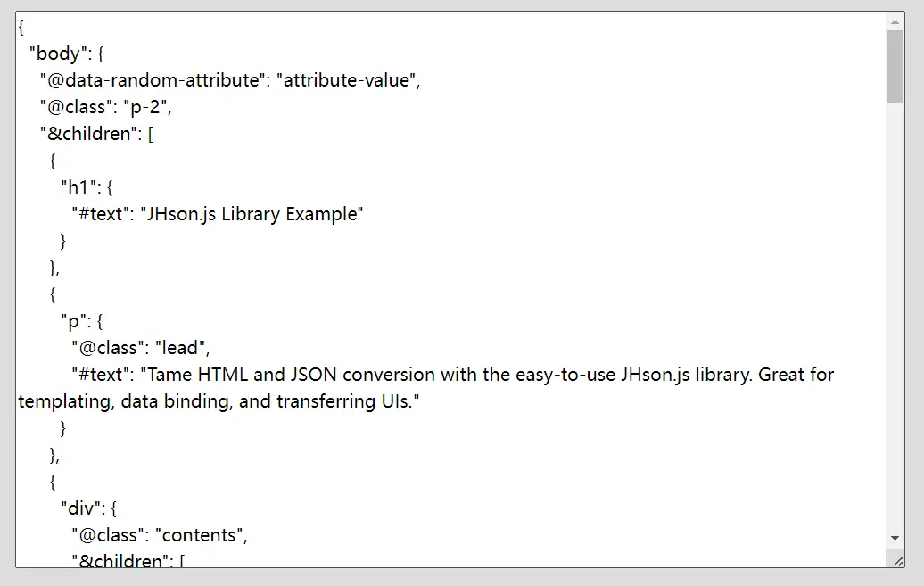The width and height of the screenshot is (924, 586).
Task: Click the opening brace on first line
Action: coord(21,27)
